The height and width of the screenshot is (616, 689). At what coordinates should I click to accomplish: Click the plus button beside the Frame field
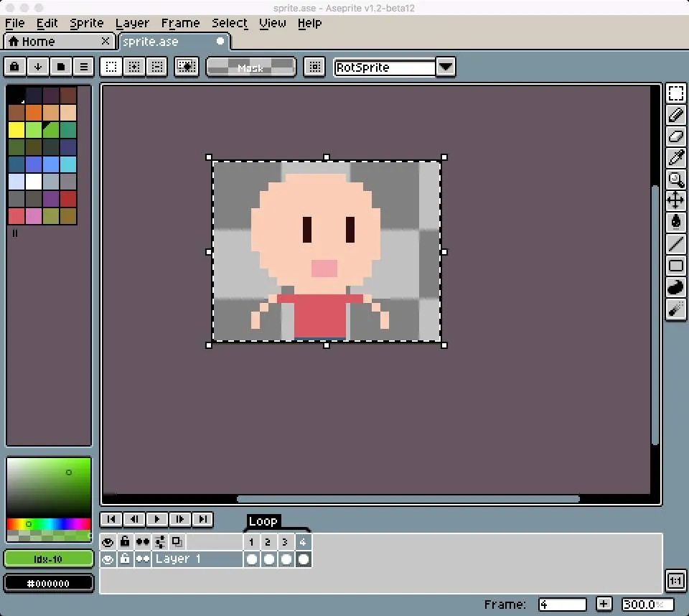point(604,604)
